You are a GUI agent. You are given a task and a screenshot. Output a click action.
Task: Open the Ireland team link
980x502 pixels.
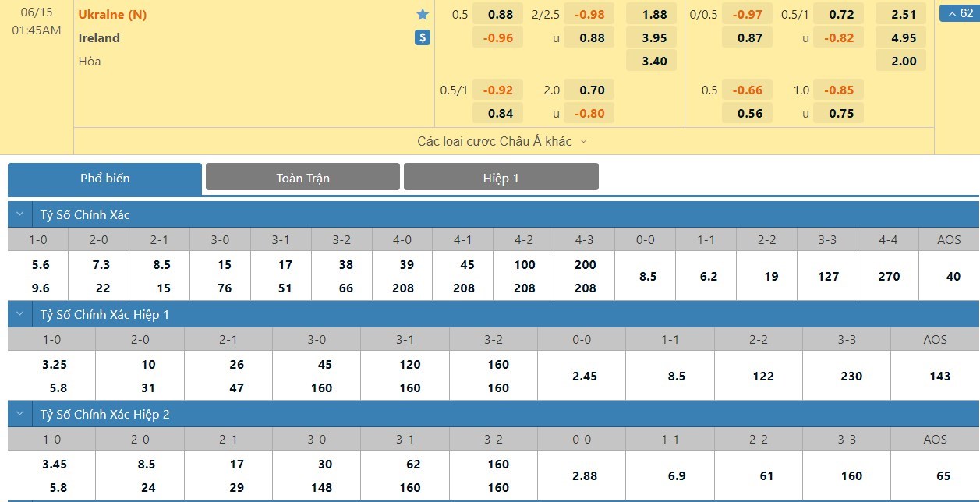(x=99, y=37)
